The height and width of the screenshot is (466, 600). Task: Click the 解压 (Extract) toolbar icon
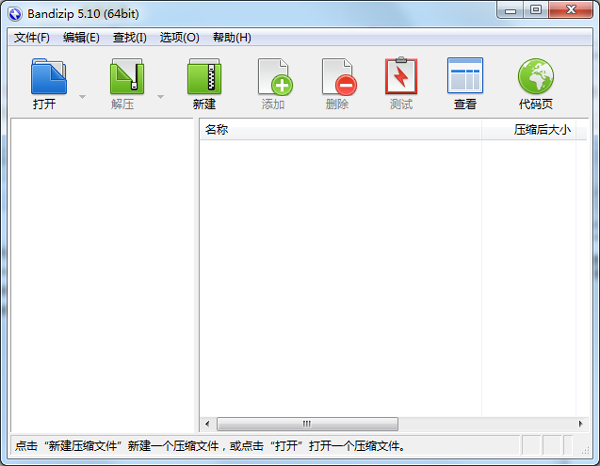[127, 76]
